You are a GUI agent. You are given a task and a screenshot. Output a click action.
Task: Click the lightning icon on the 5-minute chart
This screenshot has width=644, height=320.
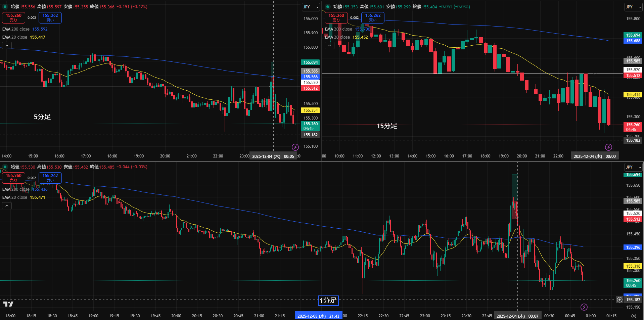(x=295, y=147)
